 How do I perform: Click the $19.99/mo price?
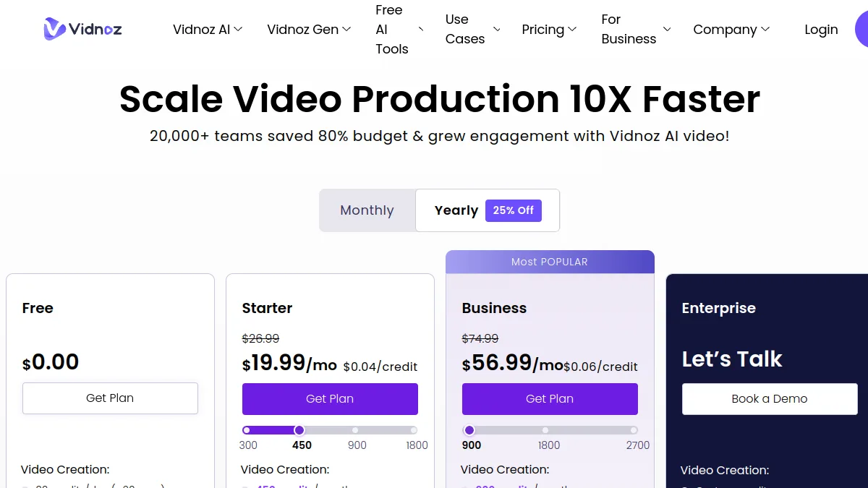pos(289,363)
